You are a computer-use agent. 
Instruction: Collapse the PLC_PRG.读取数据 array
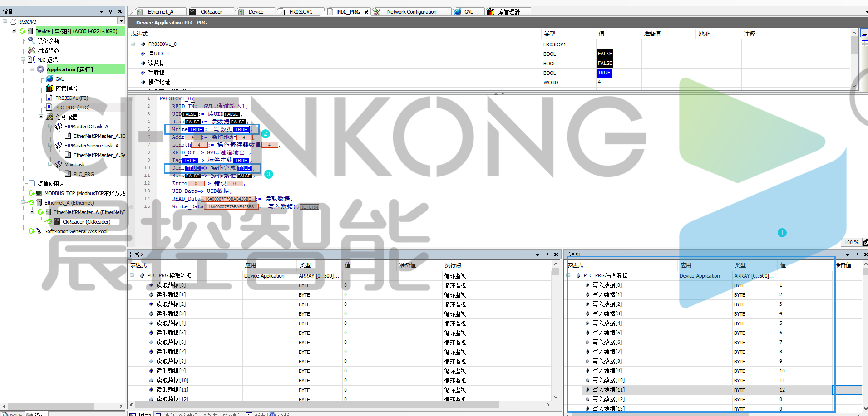tap(132, 275)
